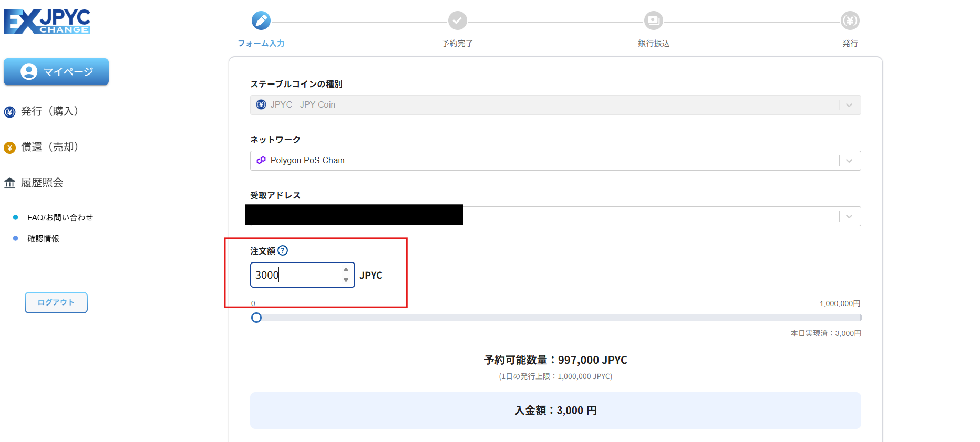Select 銀行振込 step label
This screenshot has height=442, width=980.
[x=654, y=44]
